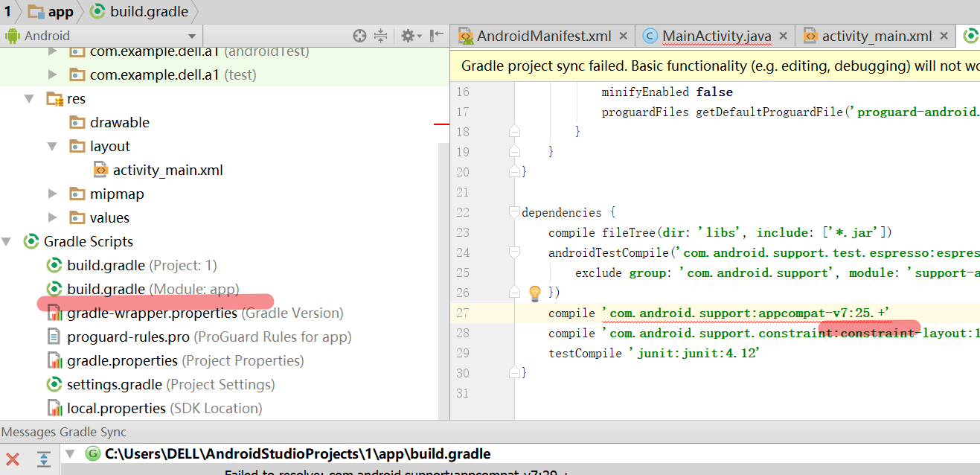Viewport: 980px width, 475px height.
Task: Click Gradle project sync failed banner
Action: 715,66
